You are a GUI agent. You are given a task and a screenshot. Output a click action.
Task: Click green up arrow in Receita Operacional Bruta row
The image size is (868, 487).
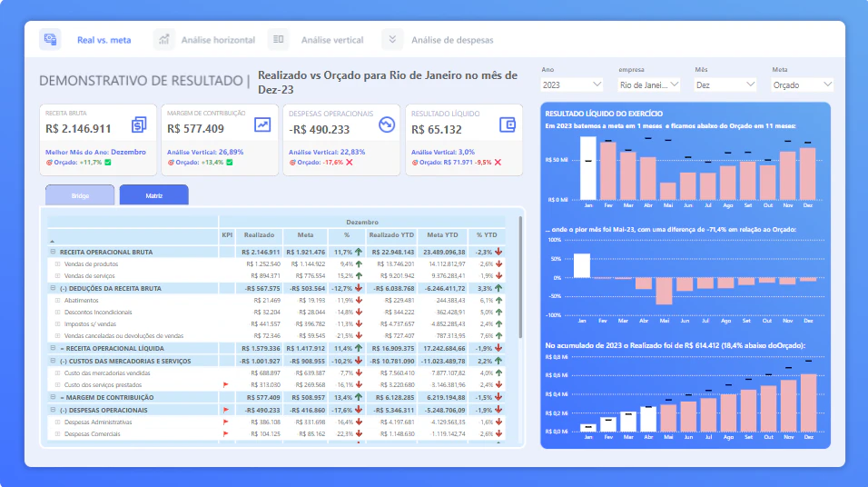[359, 252]
